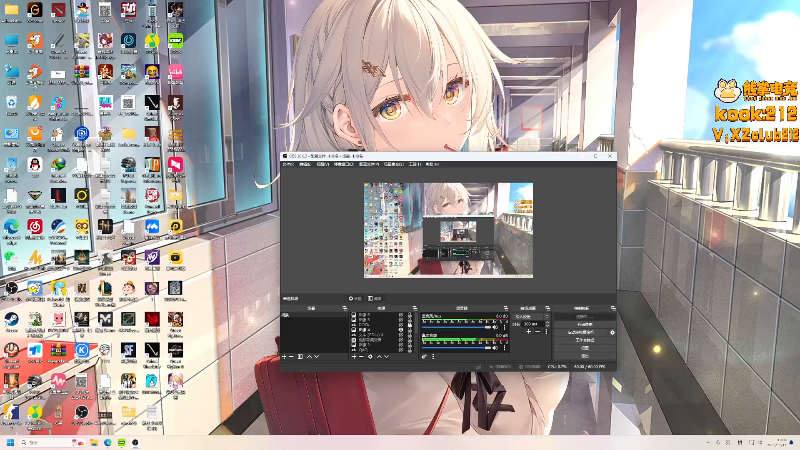Adjust the first mixer channel volume slider
The width and height of the screenshot is (800, 450).
click(x=457, y=327)
